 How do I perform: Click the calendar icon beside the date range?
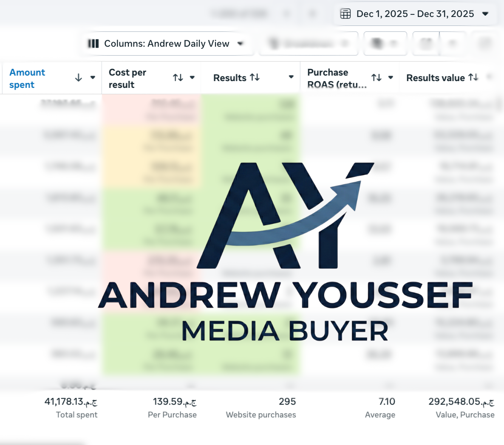pos(345,14)
